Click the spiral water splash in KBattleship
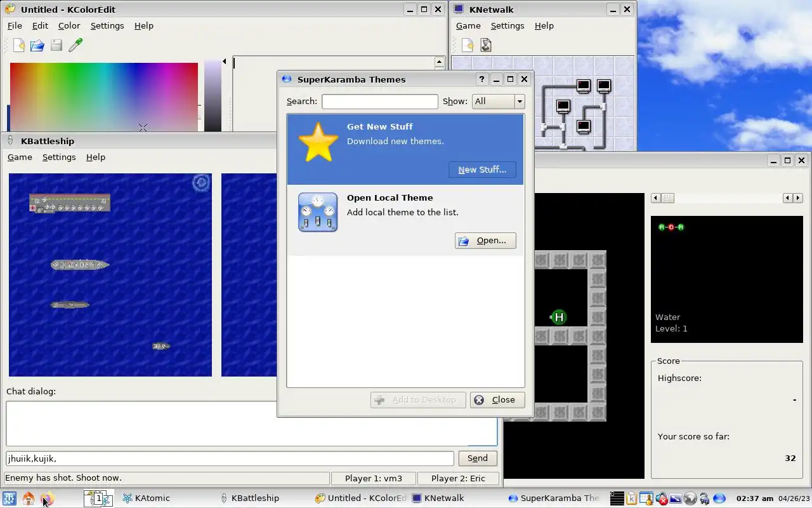 201,184
